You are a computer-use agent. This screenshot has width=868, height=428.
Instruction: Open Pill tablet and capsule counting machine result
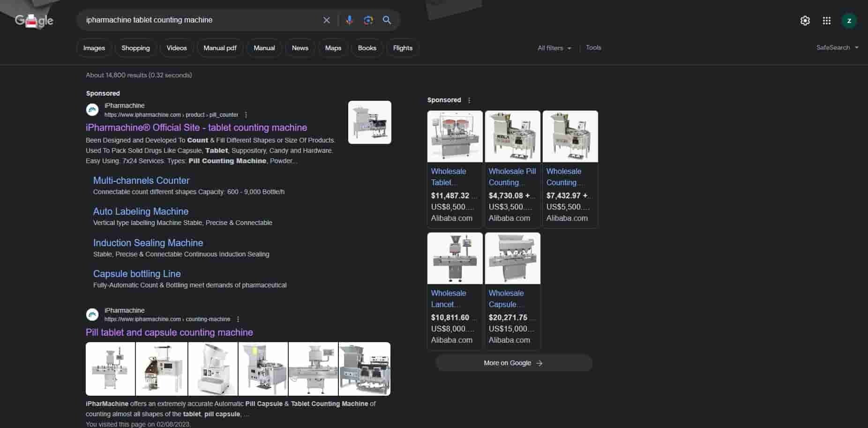point(169,332)
